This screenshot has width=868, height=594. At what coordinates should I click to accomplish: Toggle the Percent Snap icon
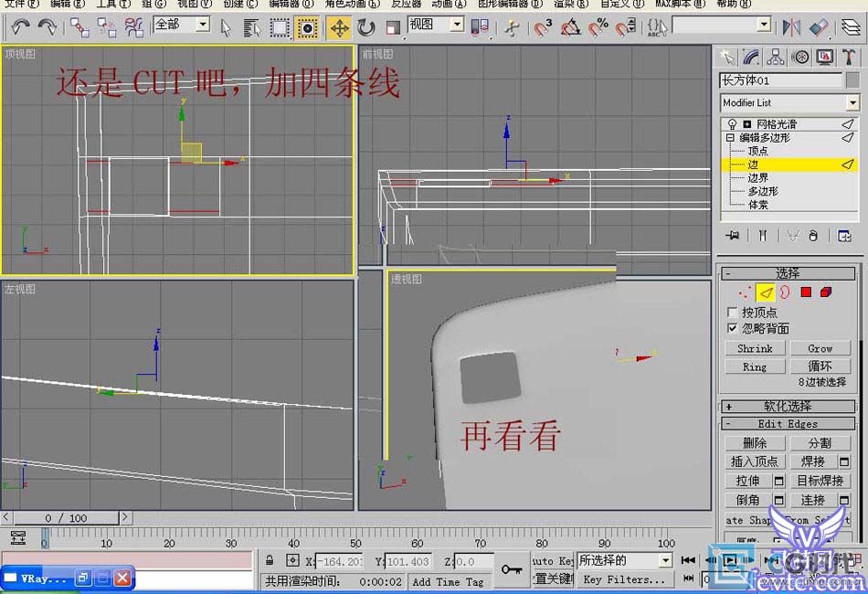pyautogui.click(x=598, y=27)
